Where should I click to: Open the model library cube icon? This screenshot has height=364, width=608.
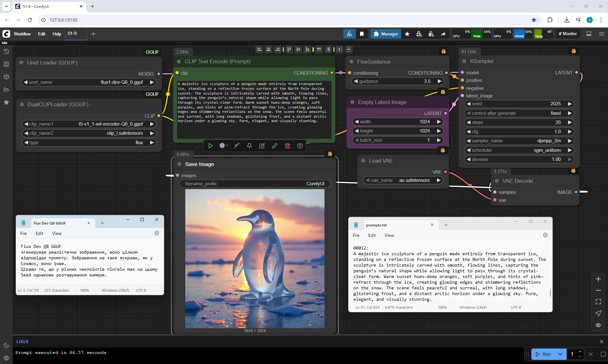[x=6, y=77]
